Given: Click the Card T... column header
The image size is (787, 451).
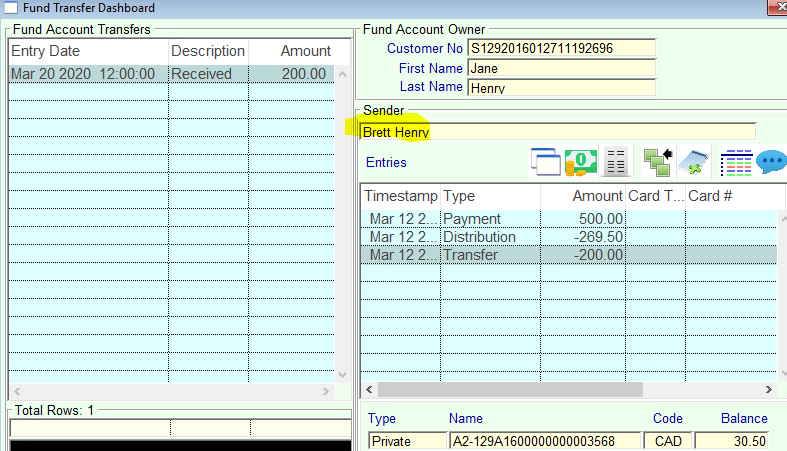Looking at the screenshot, I should pos(655,196).
